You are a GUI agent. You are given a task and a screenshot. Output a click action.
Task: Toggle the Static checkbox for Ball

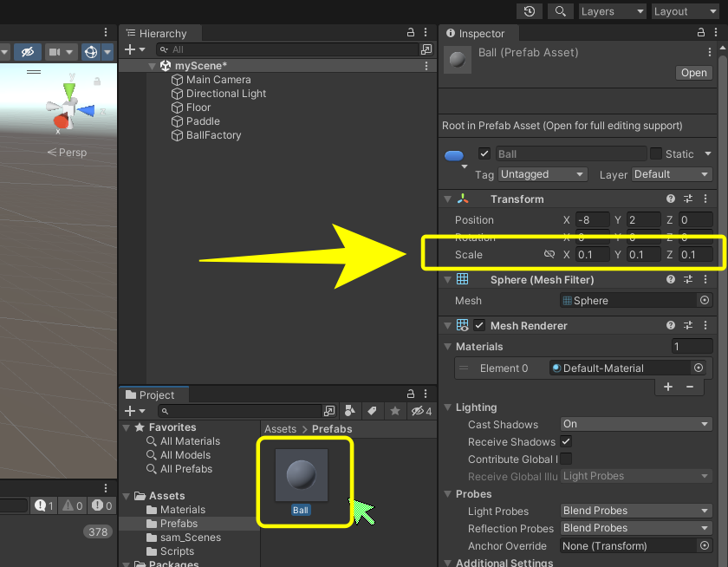pyautogui.click(x=656, y=153)
